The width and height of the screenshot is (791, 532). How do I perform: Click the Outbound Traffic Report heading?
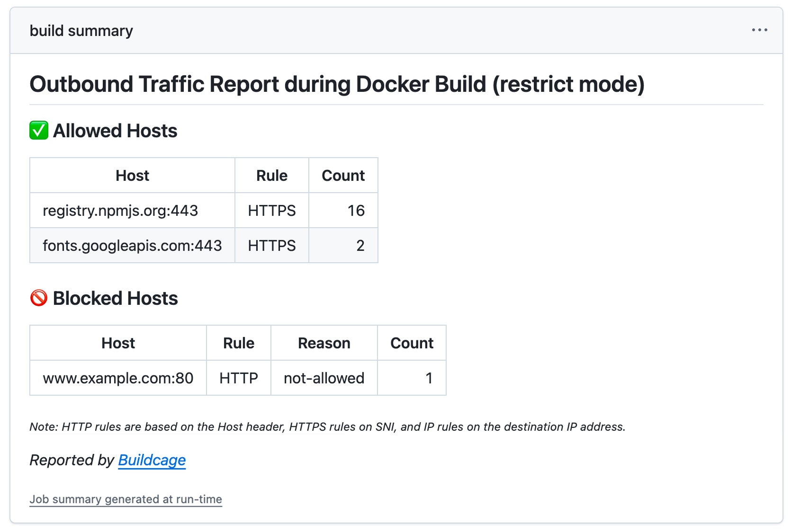(x=337, y=84)
